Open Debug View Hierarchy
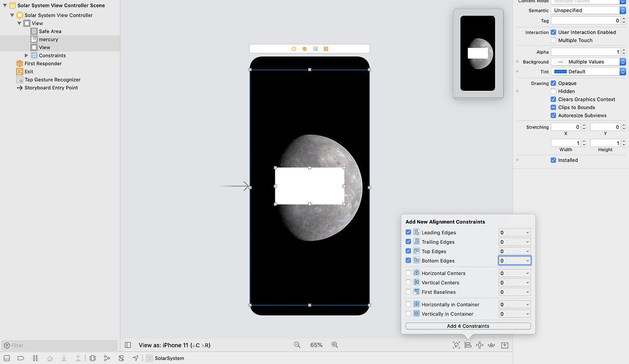629x364 pixels. 92,358
